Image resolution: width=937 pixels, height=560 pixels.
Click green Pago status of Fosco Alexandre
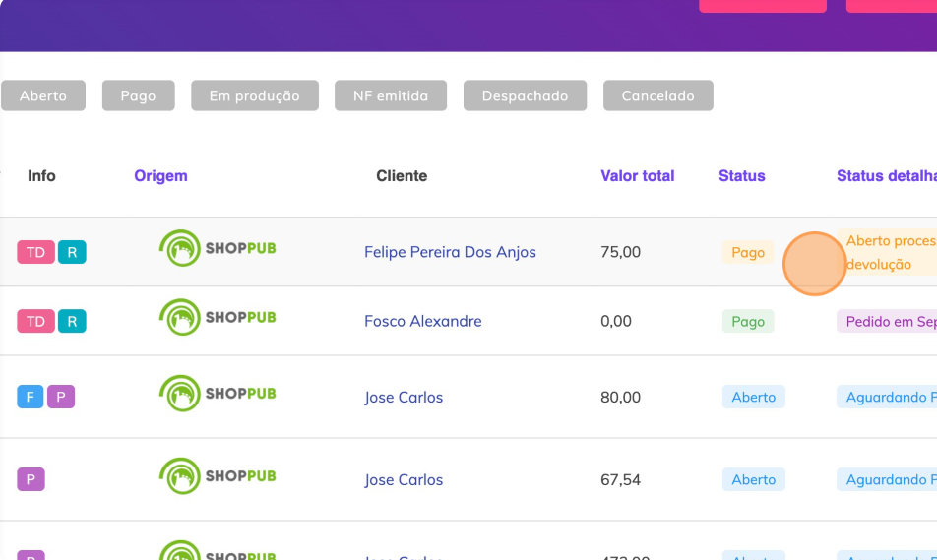point(748,322)
